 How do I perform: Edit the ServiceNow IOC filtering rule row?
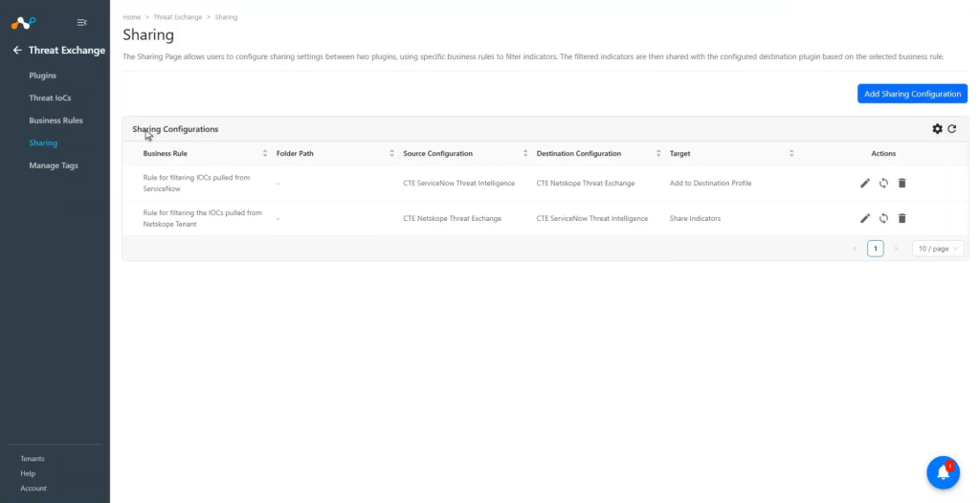click(x=865, y=183)
